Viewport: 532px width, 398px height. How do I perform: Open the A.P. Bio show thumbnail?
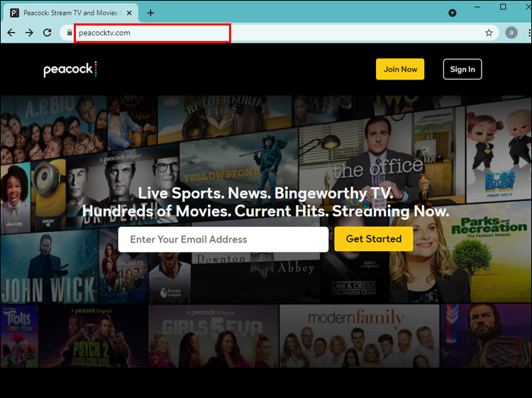coord(54,129)
